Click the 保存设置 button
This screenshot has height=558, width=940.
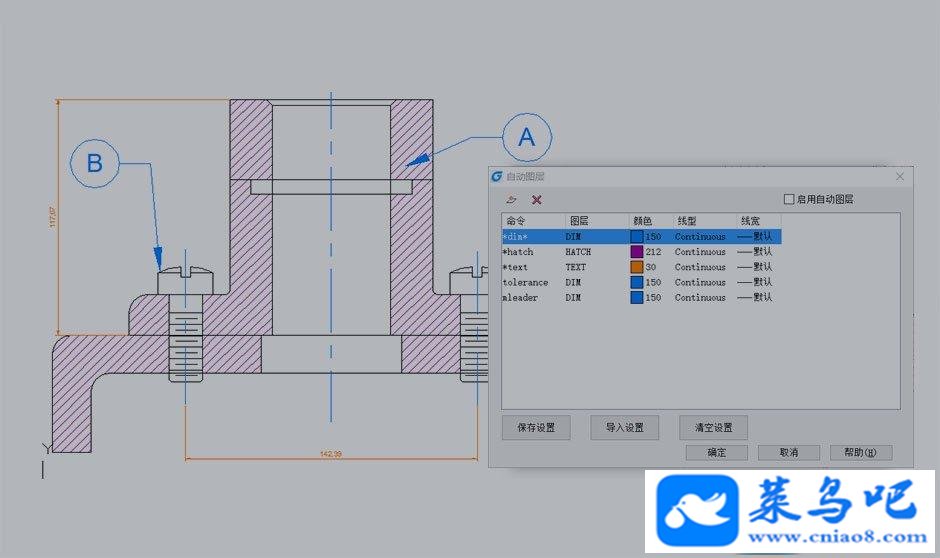click(536, 427)
